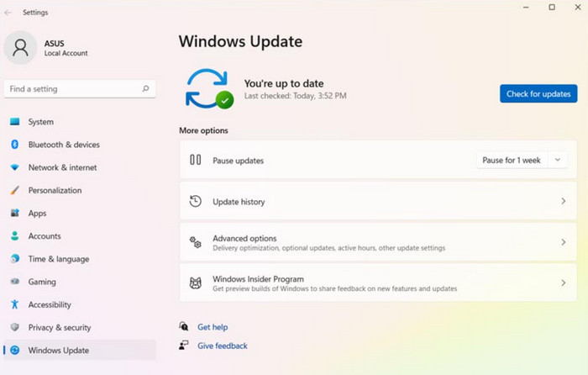Image resolution: width=588 pixels, height=375 pixels.
Task: Click the Windows Insider cat icon
Action: [196, 283]
